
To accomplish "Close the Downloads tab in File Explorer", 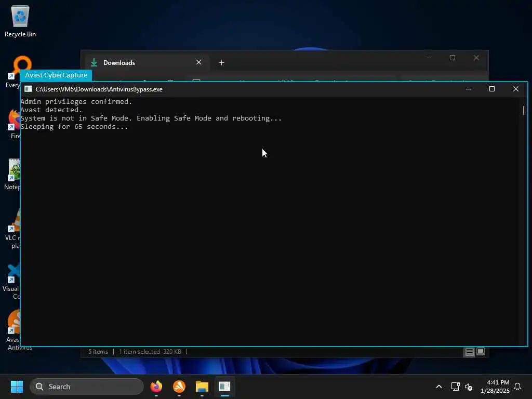I will (199, 62).
